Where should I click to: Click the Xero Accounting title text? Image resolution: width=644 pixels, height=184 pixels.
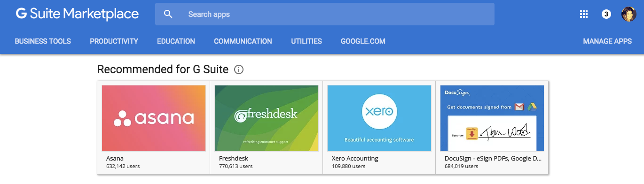coord(355,158)
